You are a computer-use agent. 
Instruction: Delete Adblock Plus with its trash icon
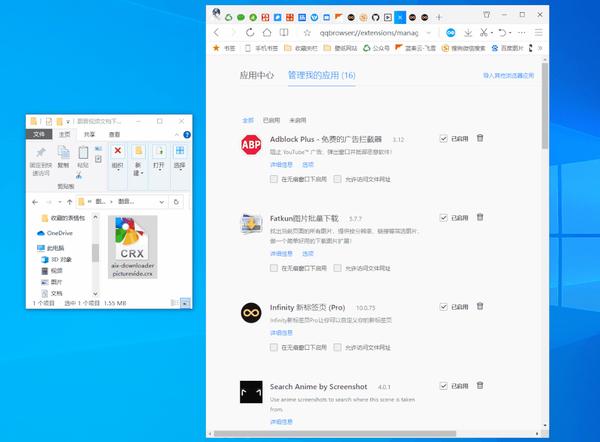(480, 138)
